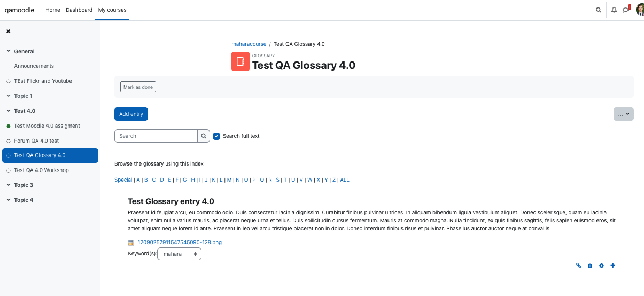644x296 pixels.
Task: Open the mahara keyword dropdown
Action: [x=179, y=254]
